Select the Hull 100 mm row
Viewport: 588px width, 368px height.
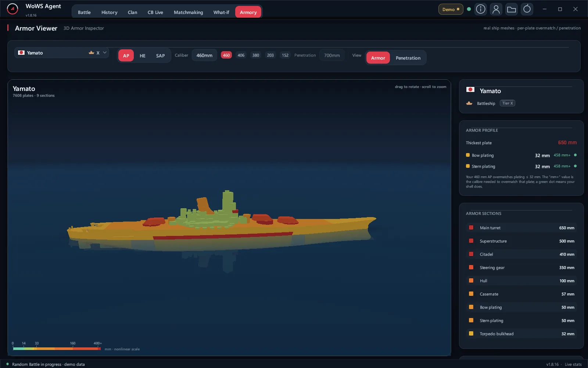pos(521,281)
